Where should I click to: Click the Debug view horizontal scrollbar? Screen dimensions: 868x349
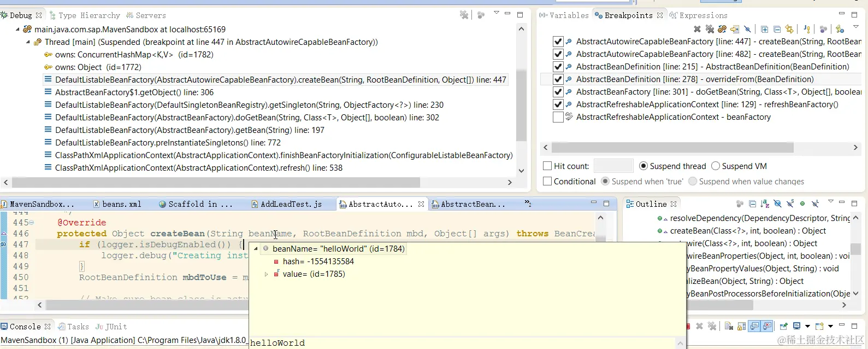[216, 182]
